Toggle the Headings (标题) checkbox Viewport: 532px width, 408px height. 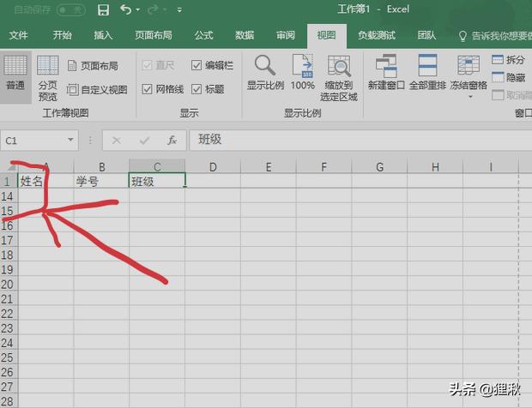196,89
